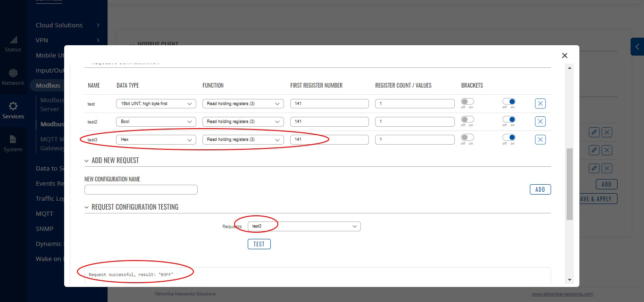Image resolution: width=644 pixels, height=302 pixels.
Task: Open function dropdown for test2 row
Action: [243, 122]
